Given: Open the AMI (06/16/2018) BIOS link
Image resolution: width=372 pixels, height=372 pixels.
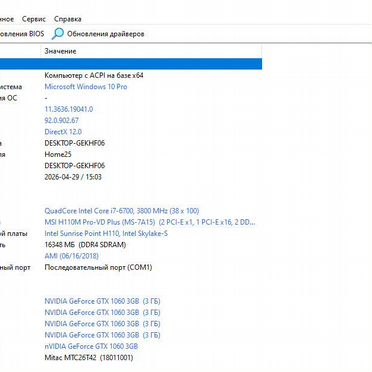Looking at the screenshot, I should tap(71, 256).
